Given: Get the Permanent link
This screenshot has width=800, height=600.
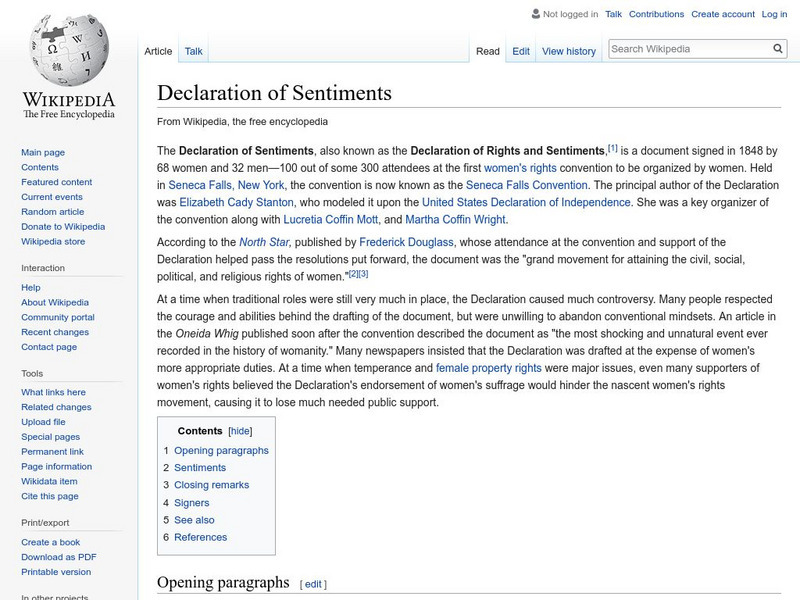Looking at the screenshot, I should [53, 452].
